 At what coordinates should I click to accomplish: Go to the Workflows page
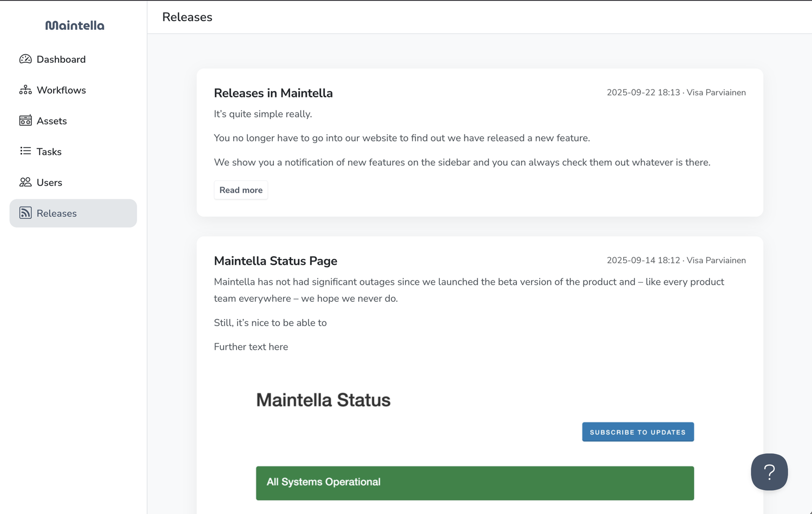(73, 90)
